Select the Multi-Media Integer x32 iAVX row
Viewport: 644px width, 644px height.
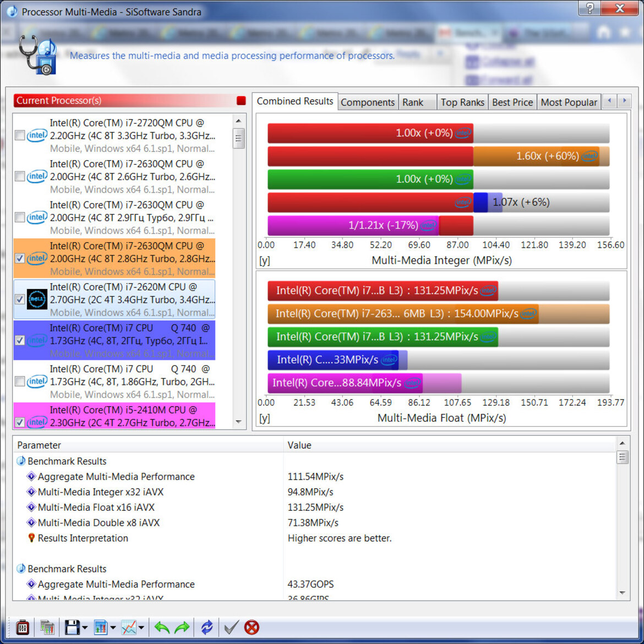tap(314, 492)
